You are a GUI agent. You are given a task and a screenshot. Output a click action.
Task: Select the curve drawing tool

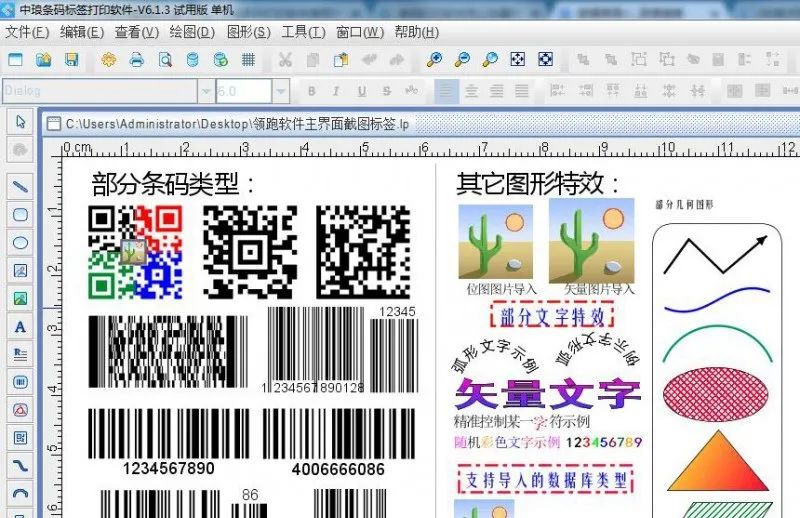(20, 465)
